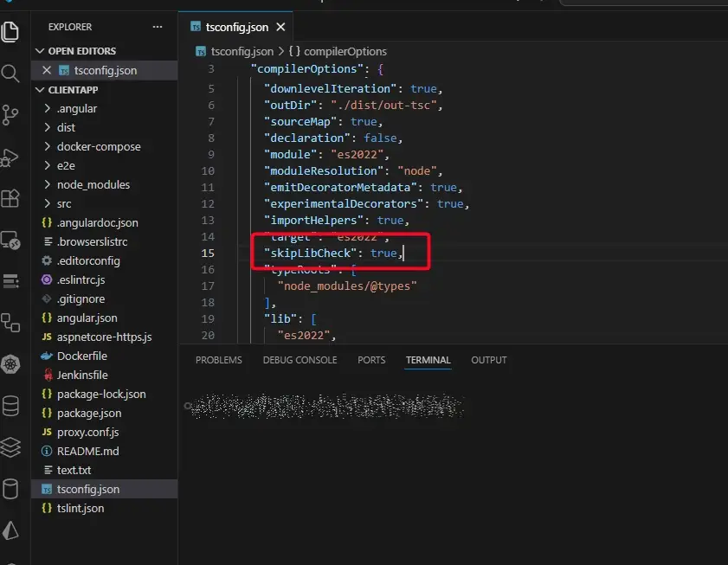The height and width of the screenshot is (565, 728).
Task: Open the Search view in activity bar
Action: pyautogui.click(x=10, y=74)
